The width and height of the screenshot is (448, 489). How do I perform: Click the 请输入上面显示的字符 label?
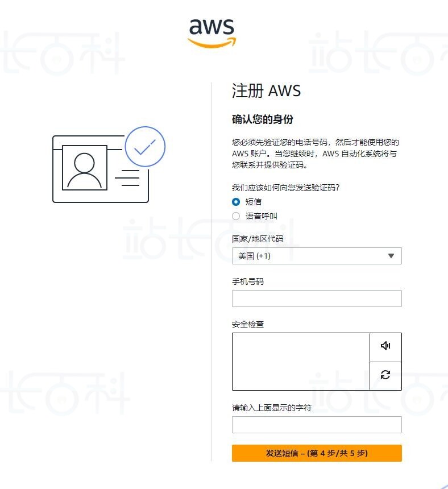[272, 408]
